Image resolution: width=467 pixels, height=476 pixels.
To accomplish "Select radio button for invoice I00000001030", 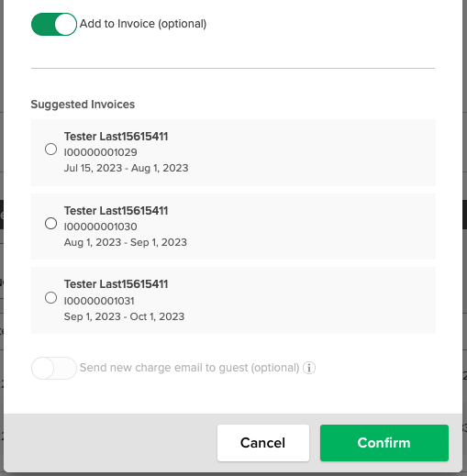I will click(50, 224).
